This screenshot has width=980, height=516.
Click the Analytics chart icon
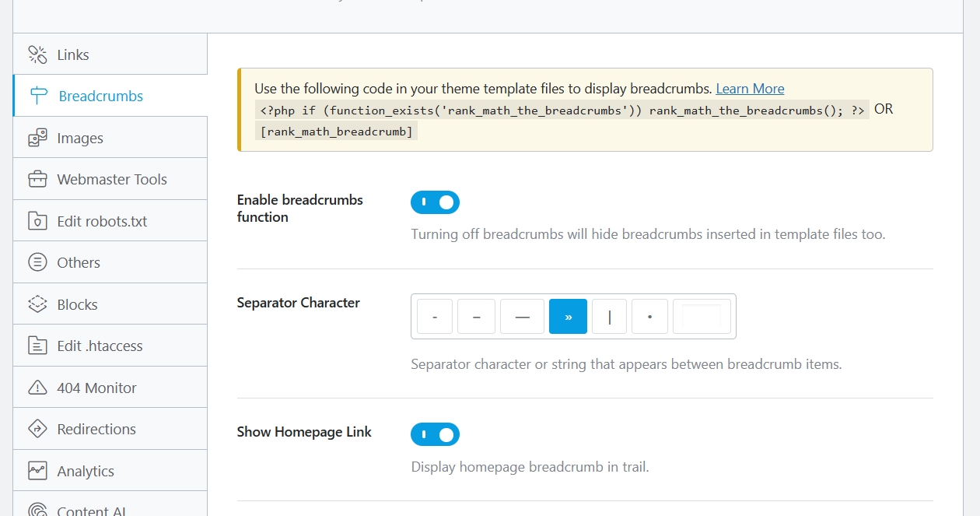(37, 471)
